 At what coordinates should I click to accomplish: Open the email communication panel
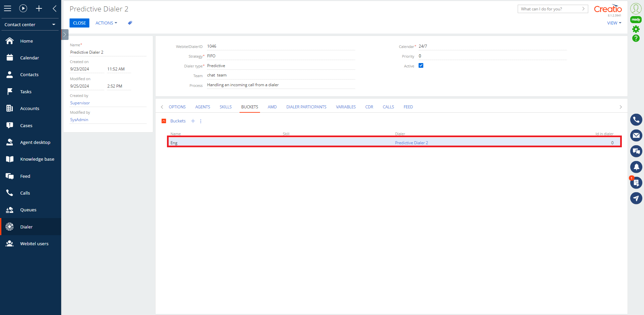click(x=636, y=136)
